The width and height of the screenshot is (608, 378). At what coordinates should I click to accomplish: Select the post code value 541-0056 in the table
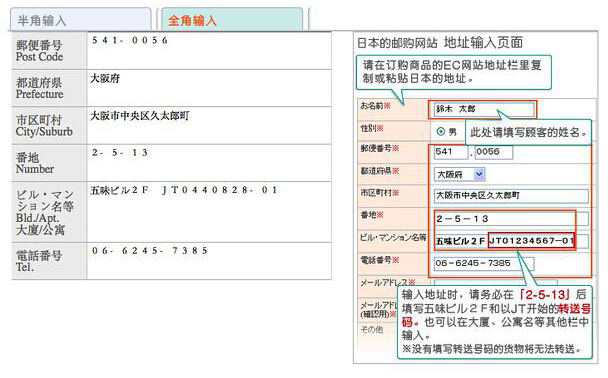click(x=130, y=40)
